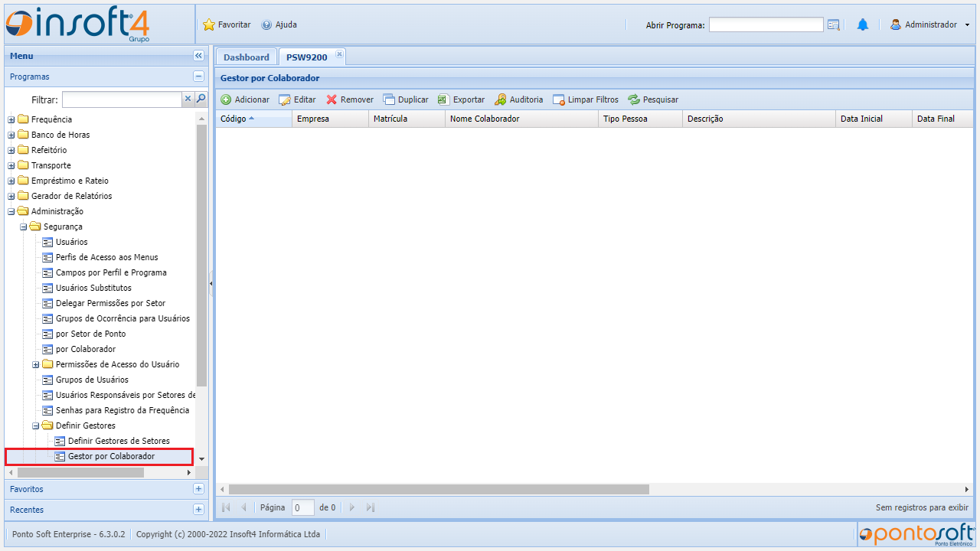Switch to the Dashboard tab
Image resolution: width=980 pixels, height=551 pixels.
tap(246, 57)
